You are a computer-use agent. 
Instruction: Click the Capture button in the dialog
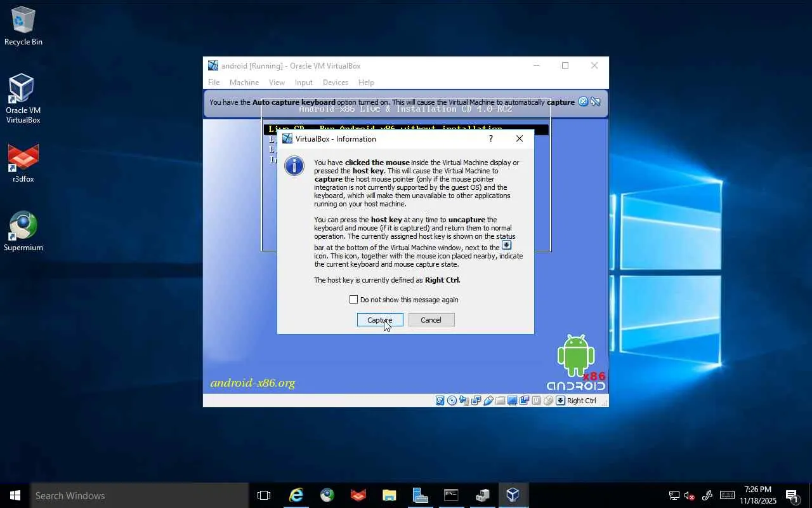(380, 320)
